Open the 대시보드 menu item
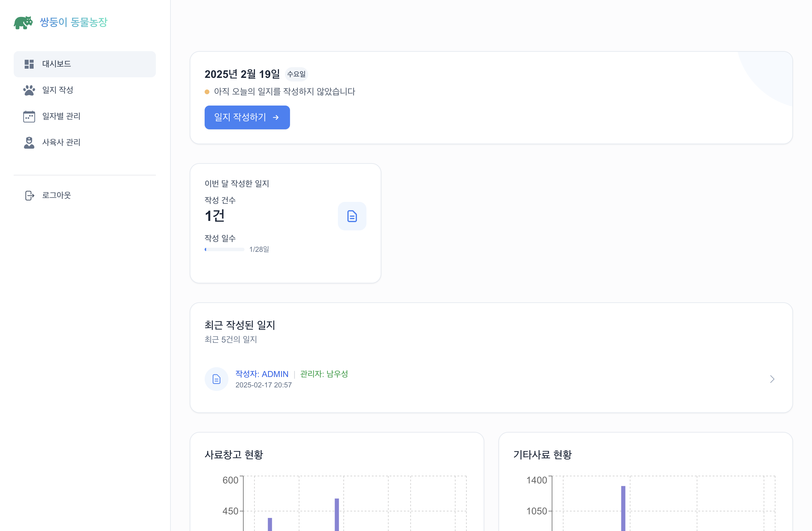 (57, 64)
